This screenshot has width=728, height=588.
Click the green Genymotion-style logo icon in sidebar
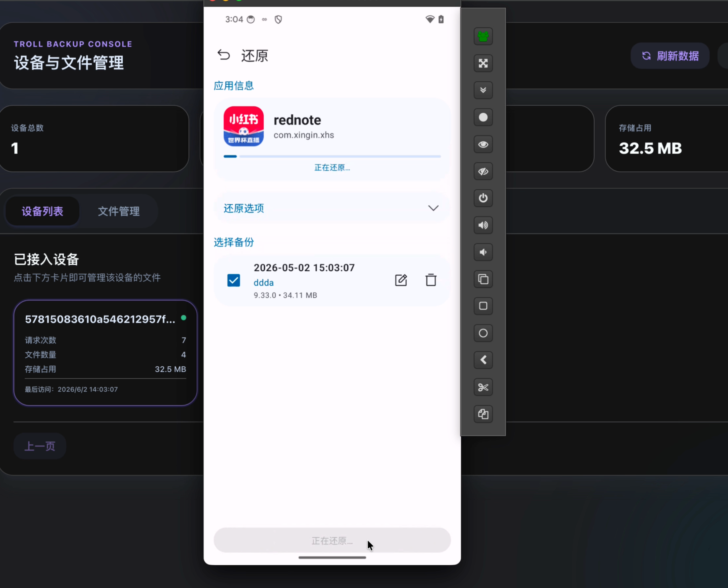coord(483,36)
